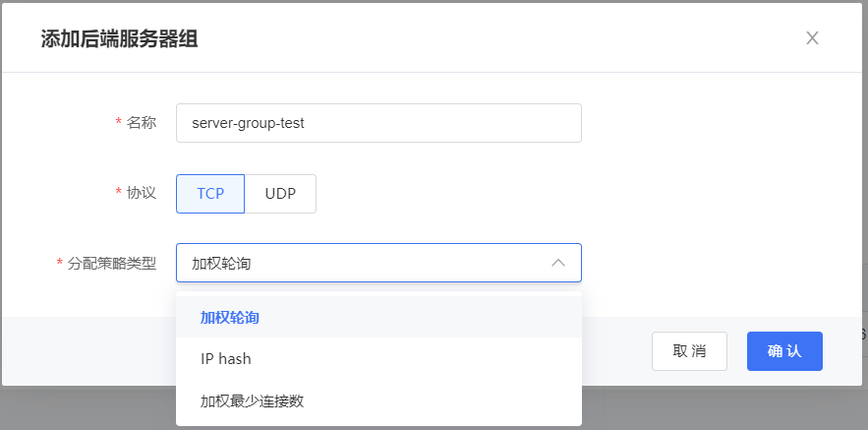The image size is (868, 430).
Task: Close the add backend server group dialog
Action: point(812,38)
